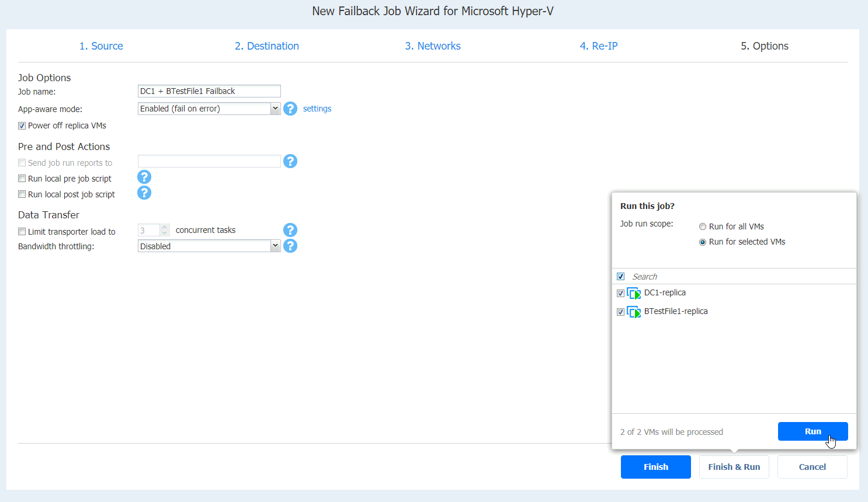
Task: Click the BTestFile1-replica VM icon
Action: (x=634, y=312)
